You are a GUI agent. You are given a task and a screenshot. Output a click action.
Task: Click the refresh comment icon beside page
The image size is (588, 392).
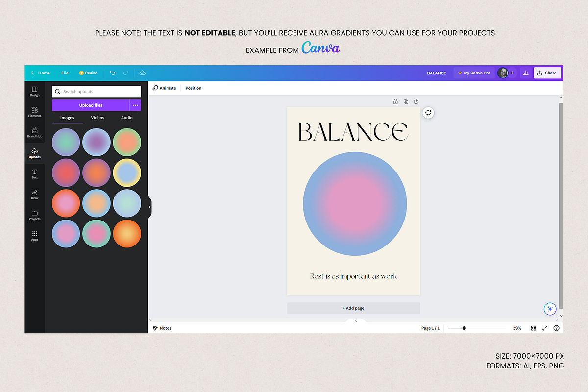(428, 113)
